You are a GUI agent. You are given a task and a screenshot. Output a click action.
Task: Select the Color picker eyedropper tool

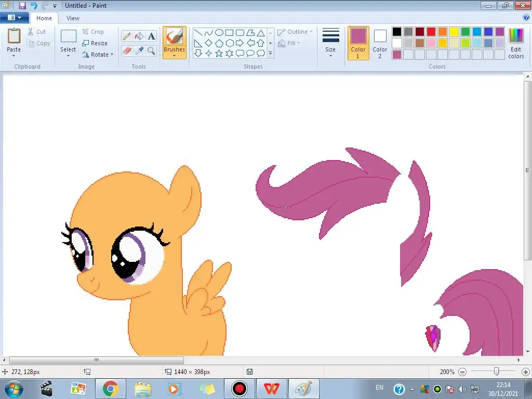(139, 51)
